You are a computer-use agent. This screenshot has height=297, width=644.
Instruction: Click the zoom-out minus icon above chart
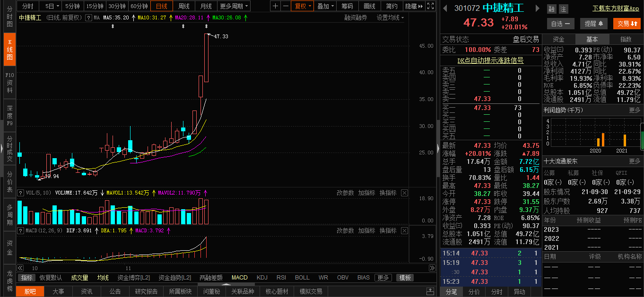(286, 6)
